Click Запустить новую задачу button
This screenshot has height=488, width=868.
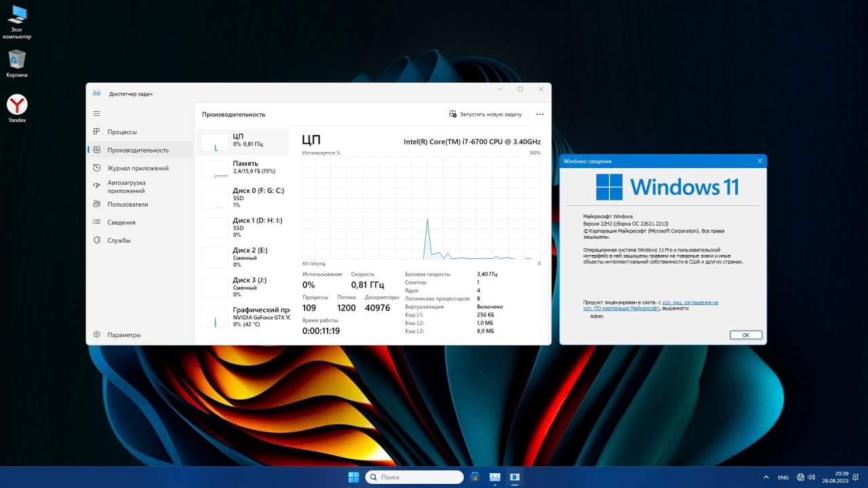pos(486,115)
